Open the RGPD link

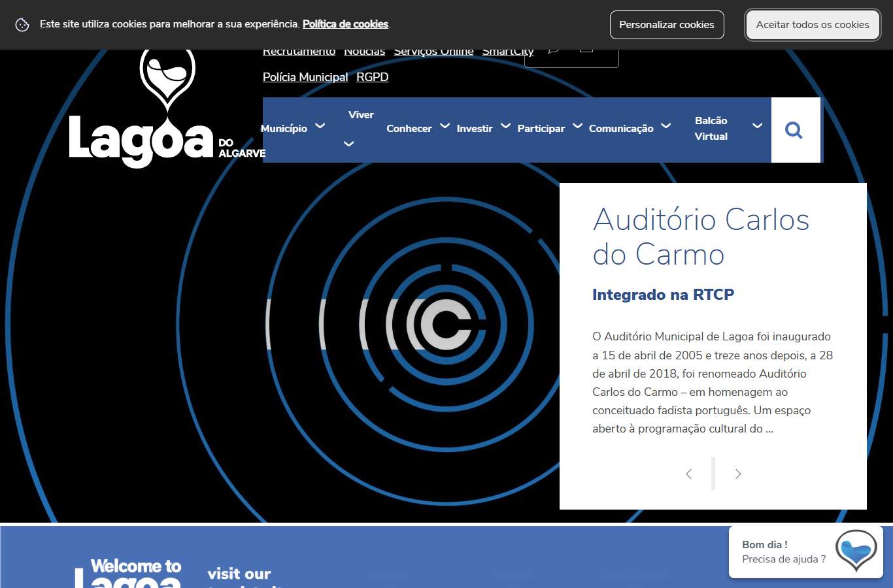373,77
